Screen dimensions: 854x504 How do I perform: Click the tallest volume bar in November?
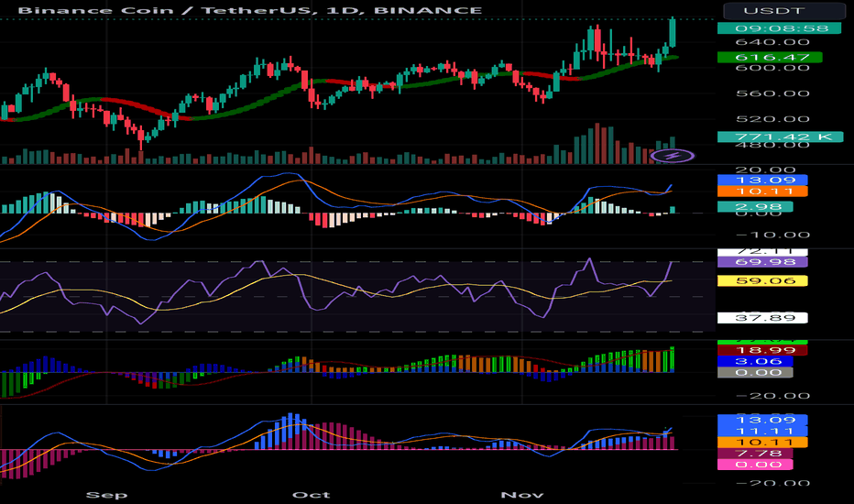pos(597,143)
